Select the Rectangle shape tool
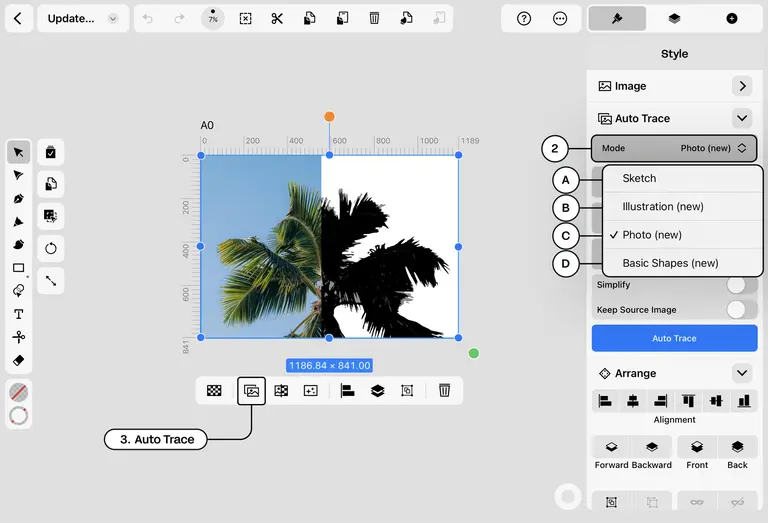The height and width of the screenshot is (523, 768). coord(19,268)
